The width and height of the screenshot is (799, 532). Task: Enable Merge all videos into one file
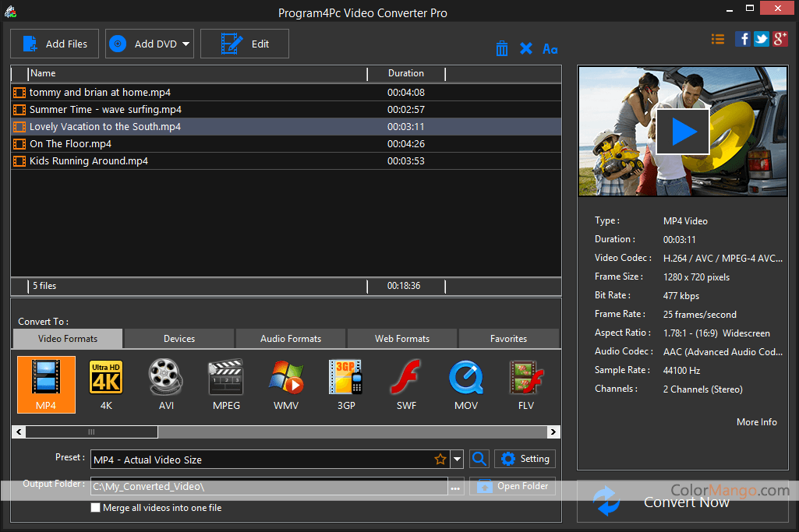pyautogui.click(x=95, y=508)
